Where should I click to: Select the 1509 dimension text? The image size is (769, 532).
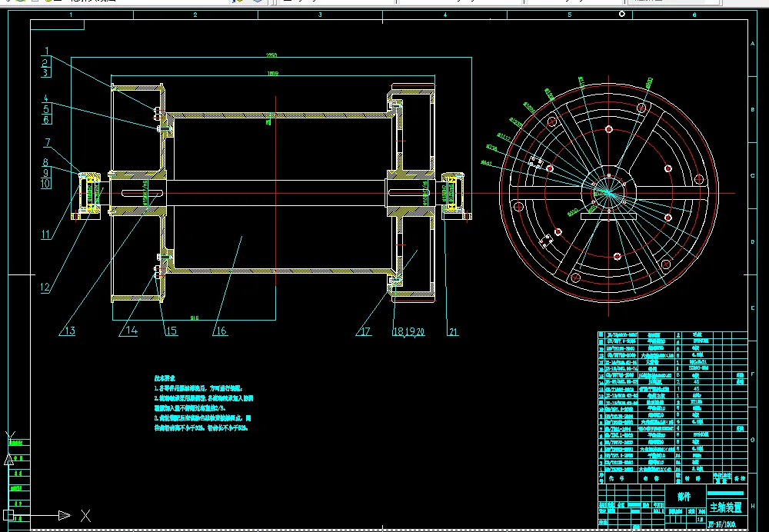[273, 73]
